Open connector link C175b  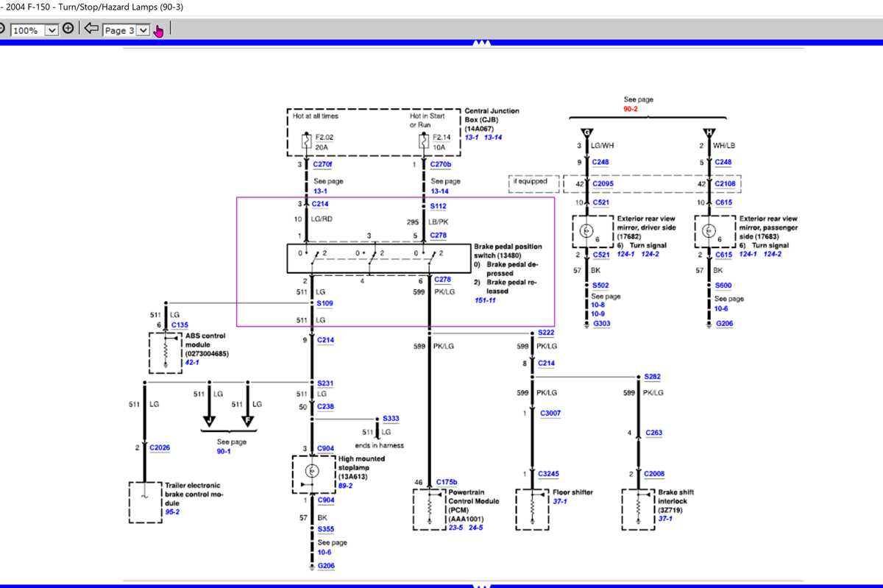click(448, 482)
